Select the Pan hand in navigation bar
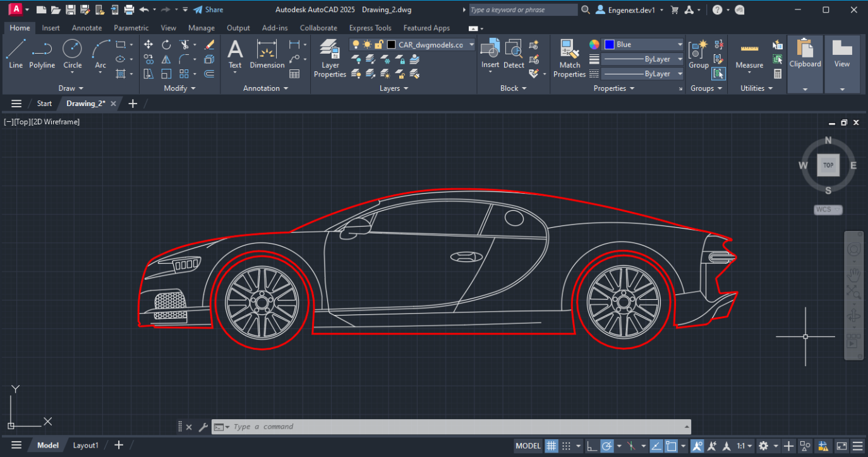The height and width of the screenshot is (457, 868). point(853,274)
